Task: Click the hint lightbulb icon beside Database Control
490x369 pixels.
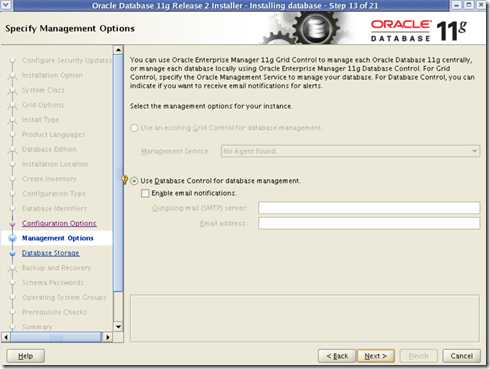Action: (125, 180)
